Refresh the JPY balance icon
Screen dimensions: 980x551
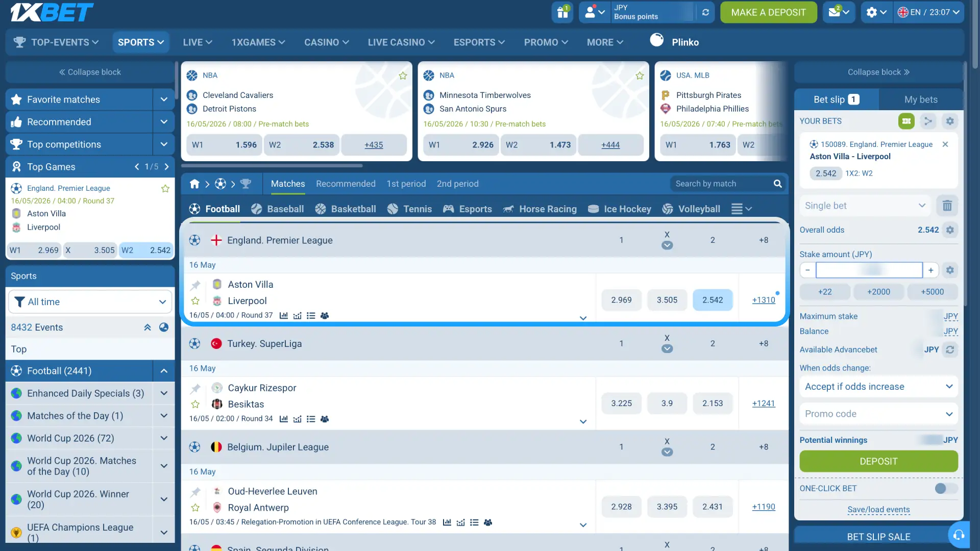coord(705,12)
